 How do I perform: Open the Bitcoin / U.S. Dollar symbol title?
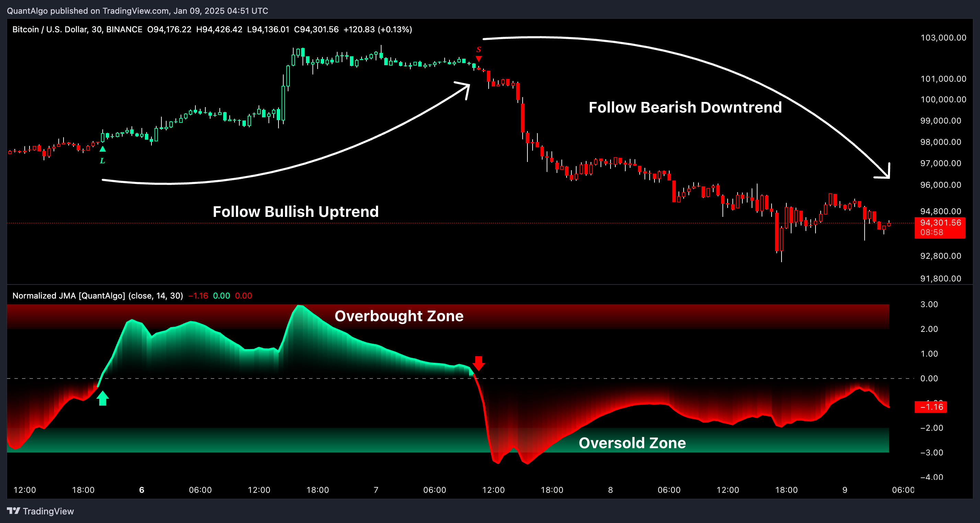tap(77, 29)
